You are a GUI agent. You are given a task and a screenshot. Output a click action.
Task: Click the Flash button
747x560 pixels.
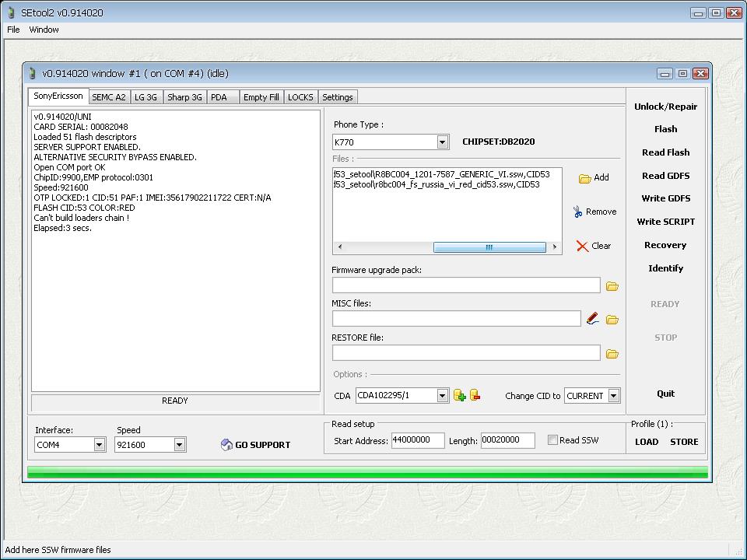[x=665, y=129]
